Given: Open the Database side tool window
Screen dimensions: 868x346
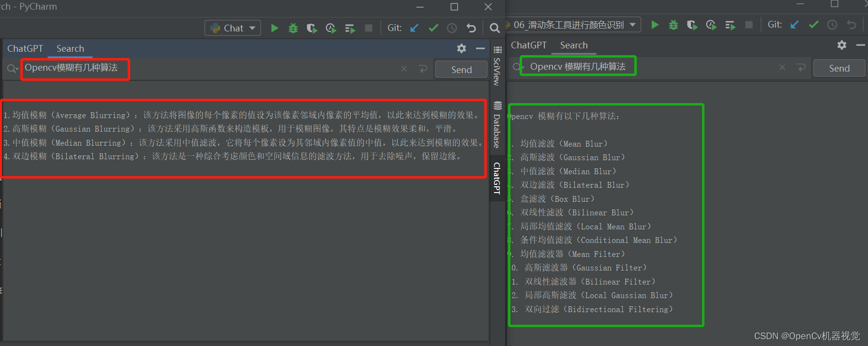Looking at the screenshot, I should tap(497, 125).
